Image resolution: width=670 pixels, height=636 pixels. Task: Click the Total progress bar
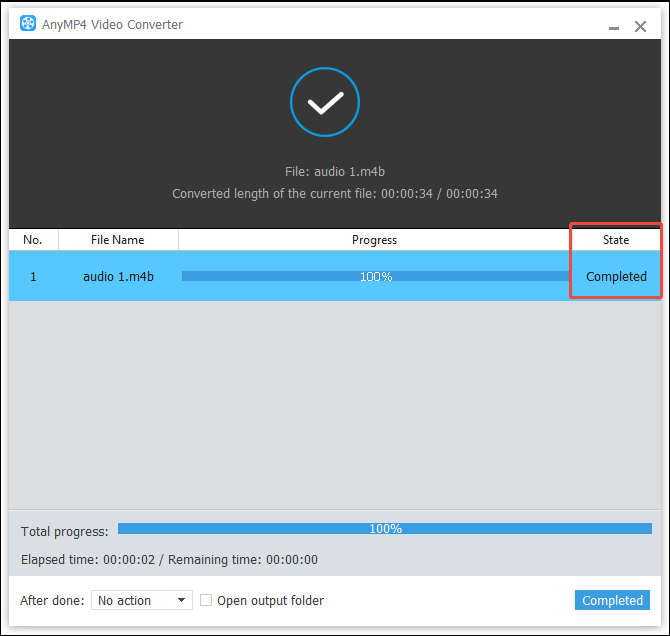[385, 528]
